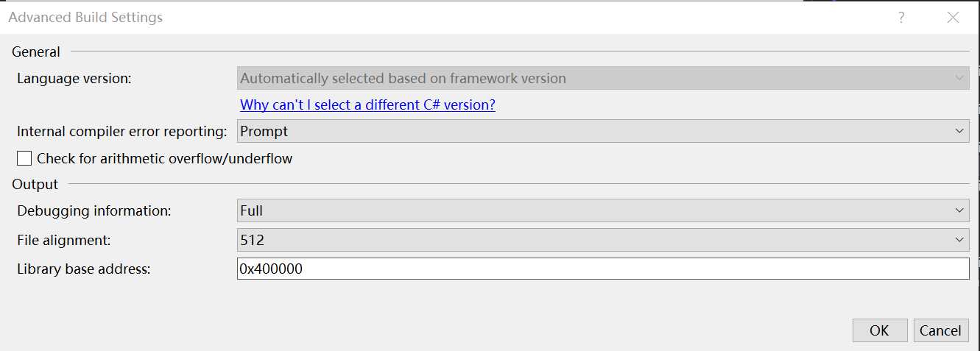980x351 pixels.
Task: Open the different C# version help link
Action: click(x=368, y=104)
